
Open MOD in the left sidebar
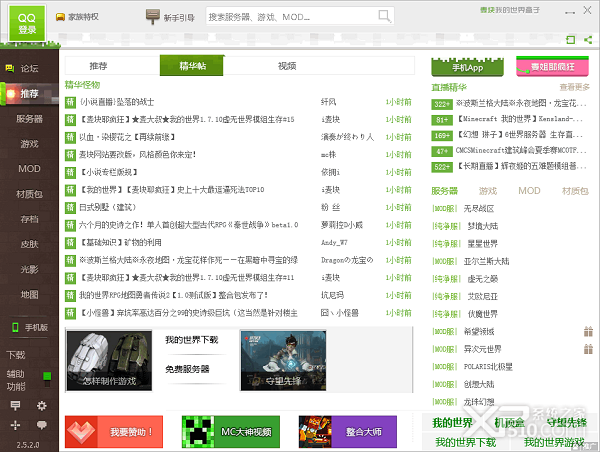(x=29, y=169)
